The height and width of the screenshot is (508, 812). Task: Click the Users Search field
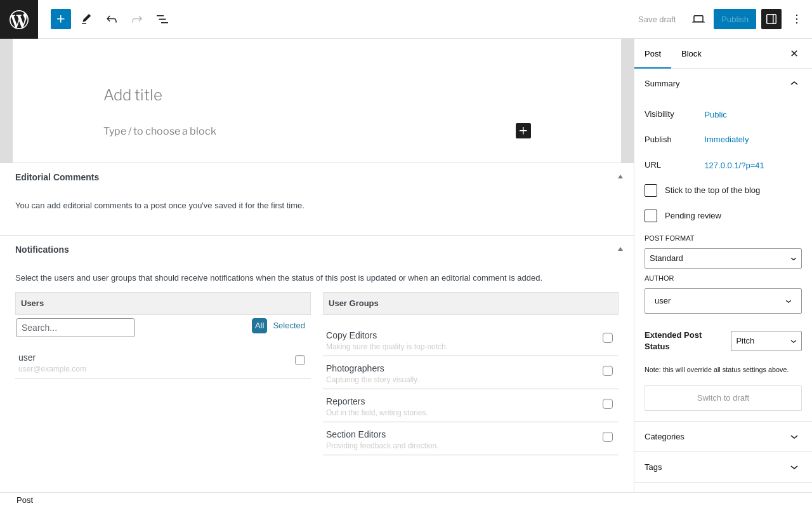75,328
